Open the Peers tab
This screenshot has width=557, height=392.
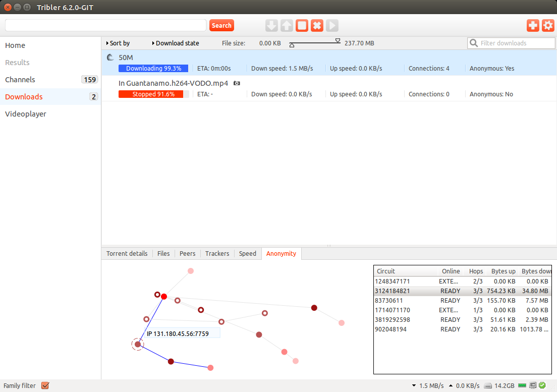(187, 254)
